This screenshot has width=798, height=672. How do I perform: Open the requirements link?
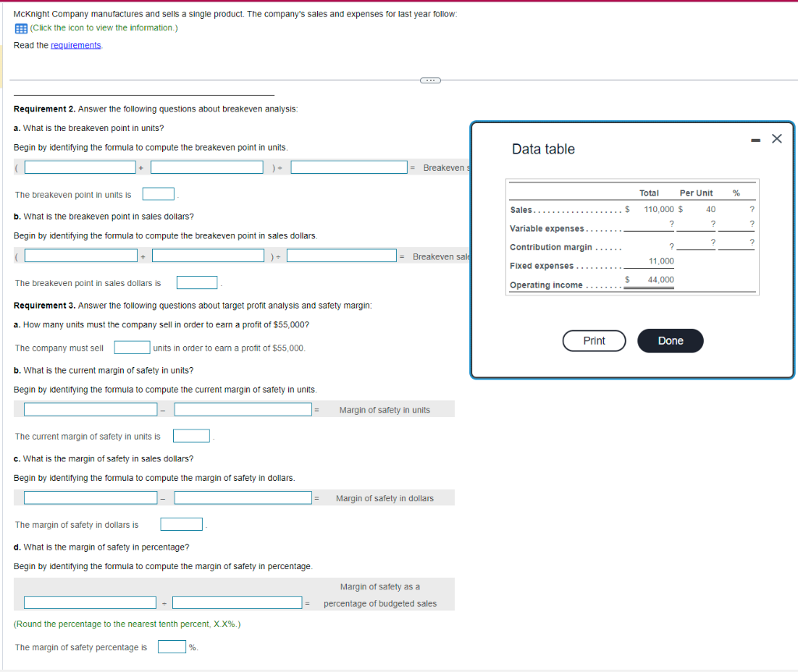(x=76, y=45)
